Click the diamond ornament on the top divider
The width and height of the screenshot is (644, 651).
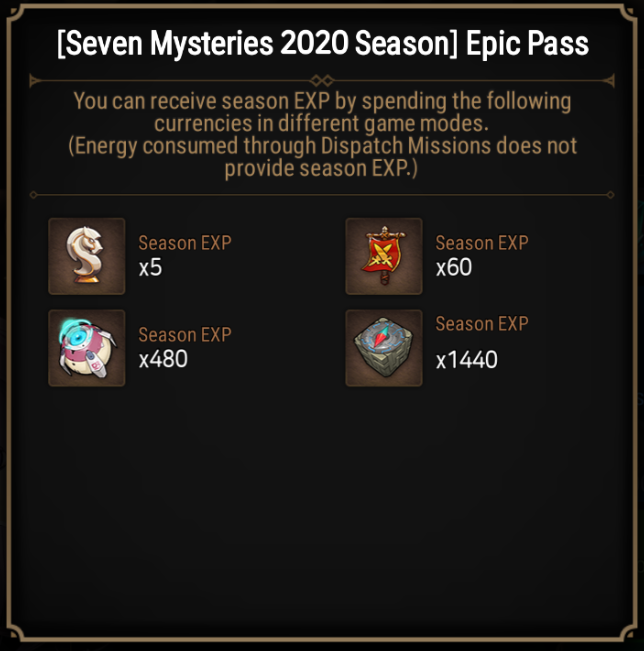coord(322,80)
